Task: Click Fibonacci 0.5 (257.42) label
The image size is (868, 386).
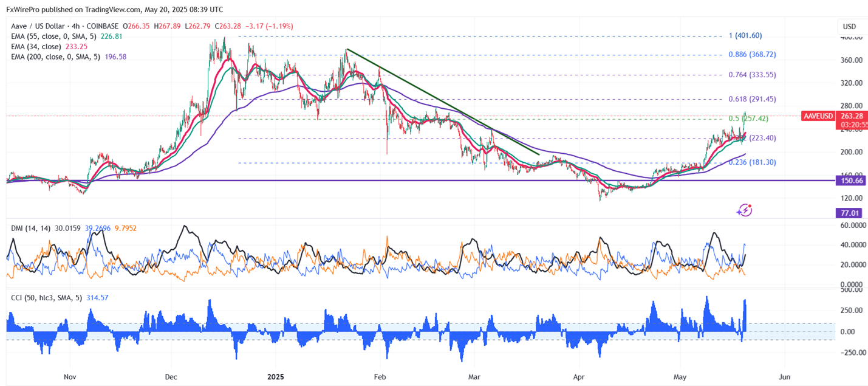Action: [x=748, y=119]
